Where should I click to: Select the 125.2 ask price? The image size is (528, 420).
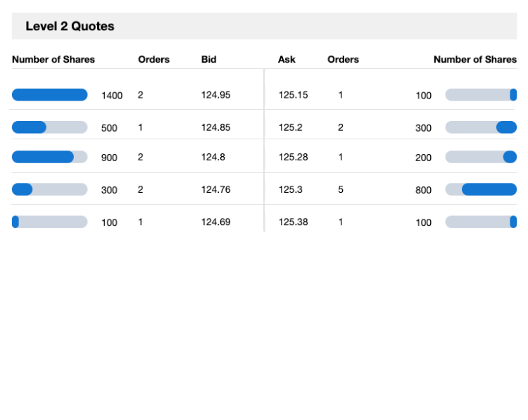[x=290, y=127]
